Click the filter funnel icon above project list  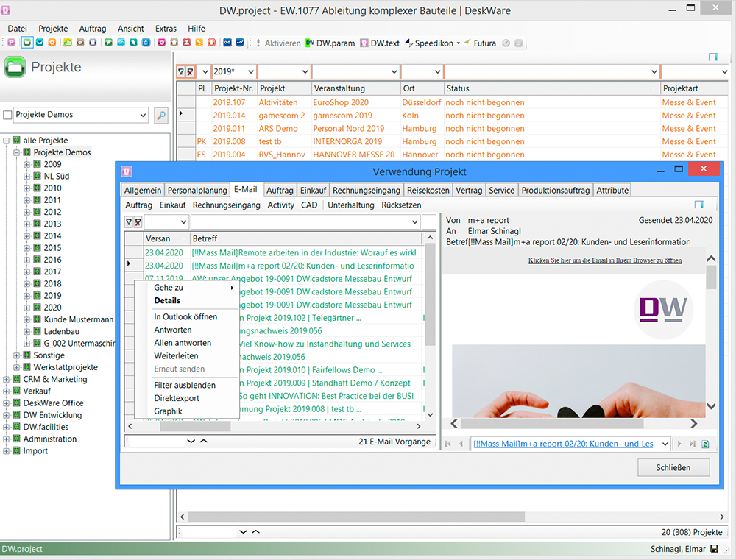pos(181,71)
